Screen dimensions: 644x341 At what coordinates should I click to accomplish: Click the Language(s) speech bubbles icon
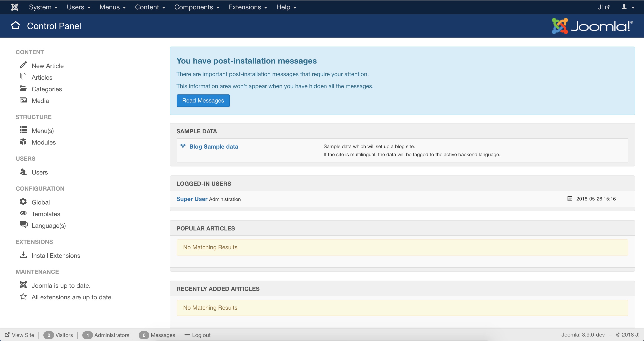[23, 225]
